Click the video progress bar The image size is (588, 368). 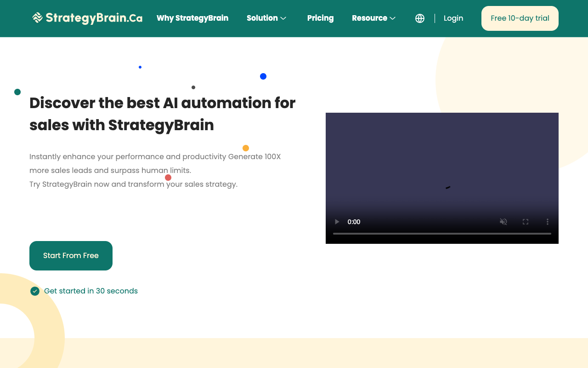click(x=442, y=234)
